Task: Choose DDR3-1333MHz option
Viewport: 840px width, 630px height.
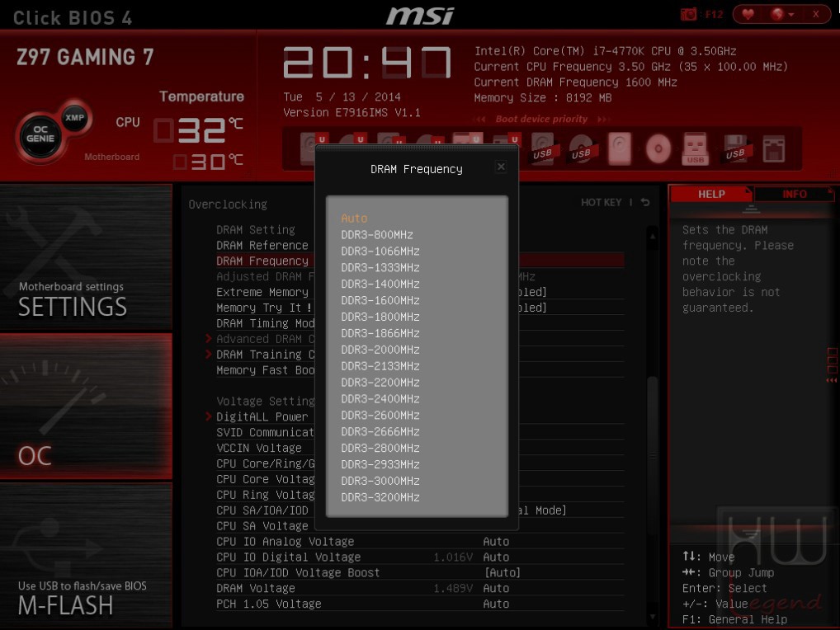Action: point(380,268)
